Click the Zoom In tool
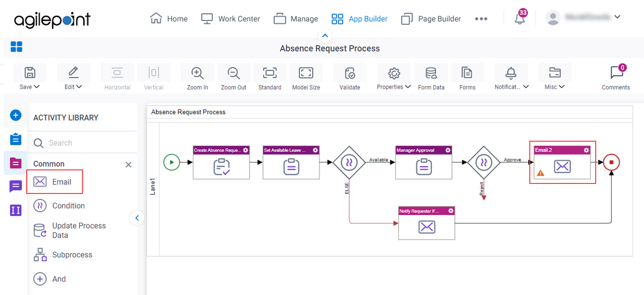 point(197,77)
